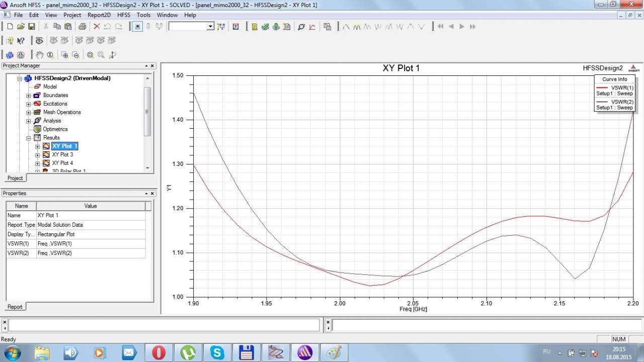Click the Print icon in the toolbar
This screenshot has width=644, height=362.
click(82, 27)
